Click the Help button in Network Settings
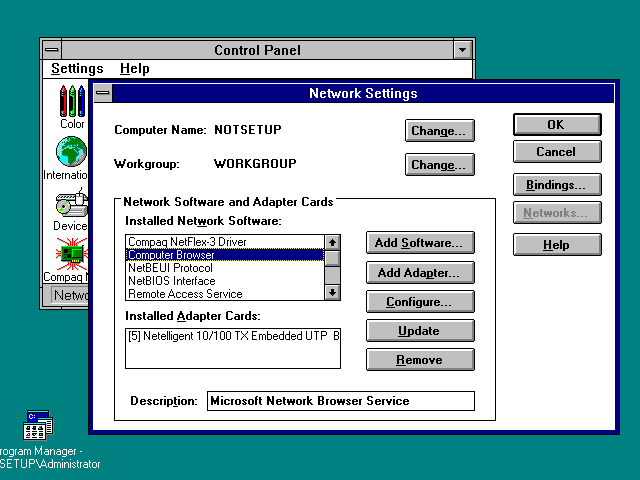This screenshot has height=480, width=640. 557,244
